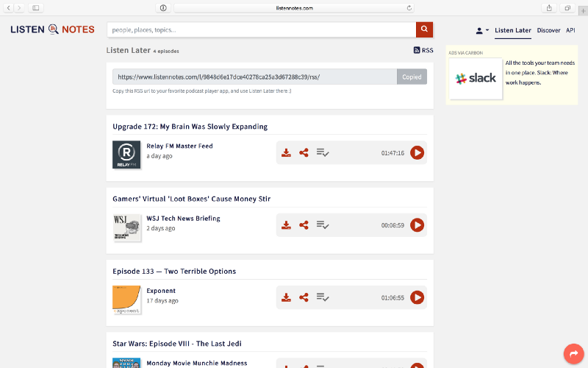Screen dimensions: 588x368
Task: Click the ADS VIA CARBON label
Action: (465, 53)
